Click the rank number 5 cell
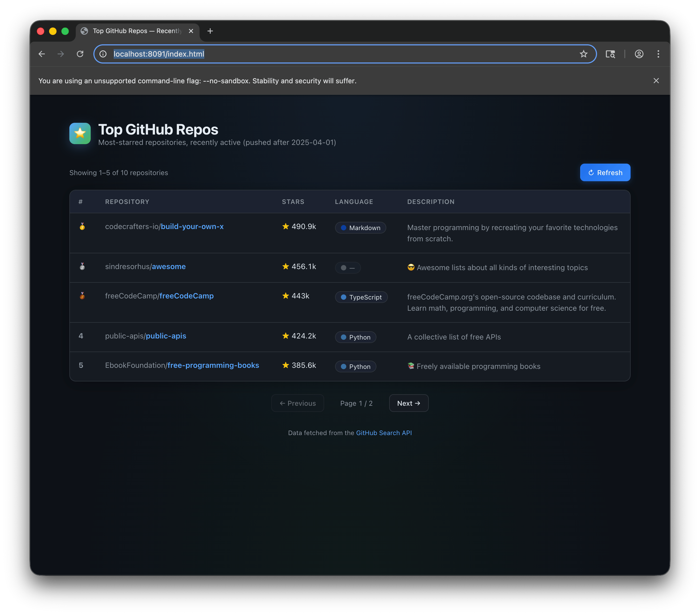The height and width of the screenshot is (615, 700). click(81, 365)
